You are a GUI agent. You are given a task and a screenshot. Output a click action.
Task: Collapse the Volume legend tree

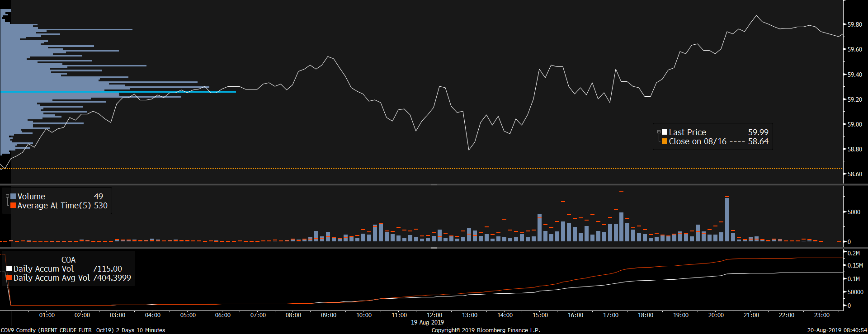click(x=7, y=196)
